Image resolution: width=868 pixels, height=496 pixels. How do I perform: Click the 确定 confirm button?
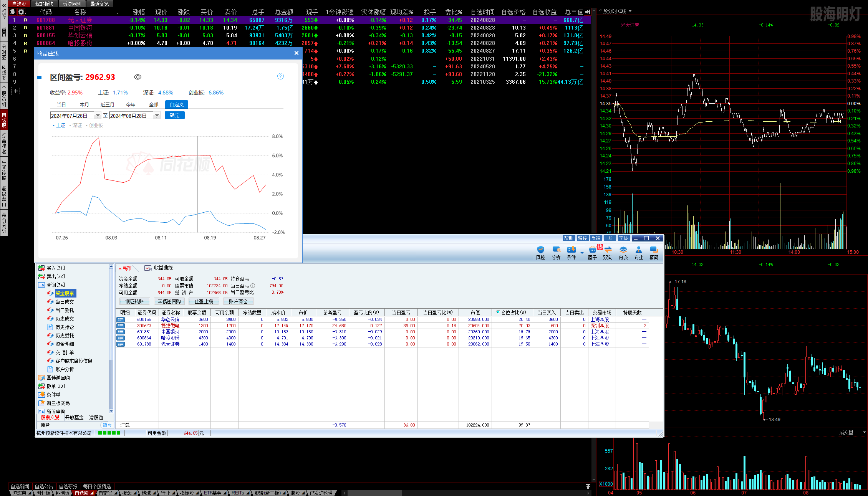click(x=175, y=115)
